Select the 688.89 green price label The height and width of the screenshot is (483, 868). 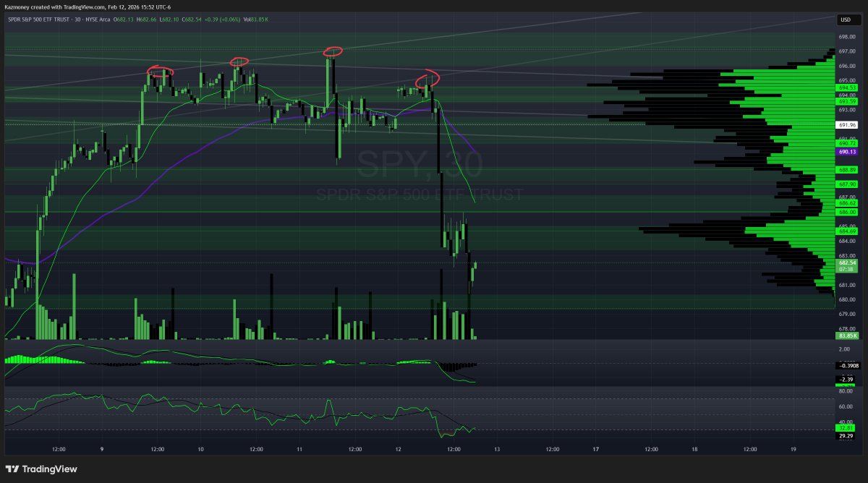point(847,170)
